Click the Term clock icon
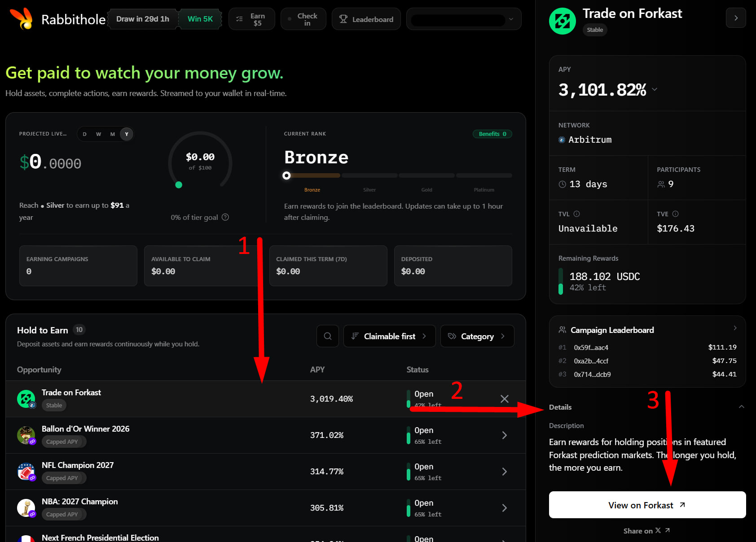 (x=562, y=184)
